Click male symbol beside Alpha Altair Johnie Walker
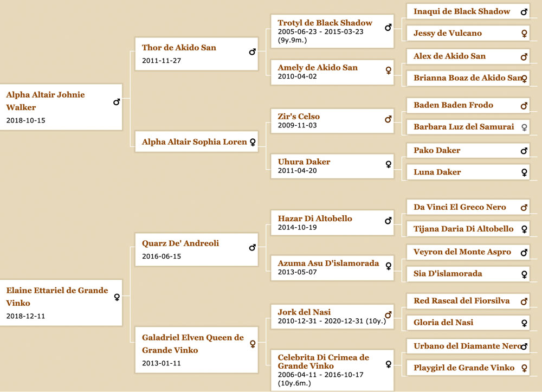This screenshot has width=542, height=392. (117, 102)
